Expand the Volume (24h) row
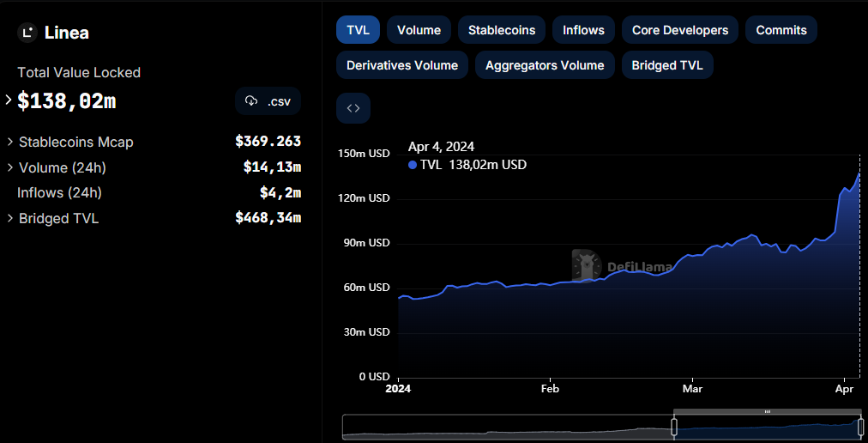Viewport: 868px width, 443px height. (10, 167)
